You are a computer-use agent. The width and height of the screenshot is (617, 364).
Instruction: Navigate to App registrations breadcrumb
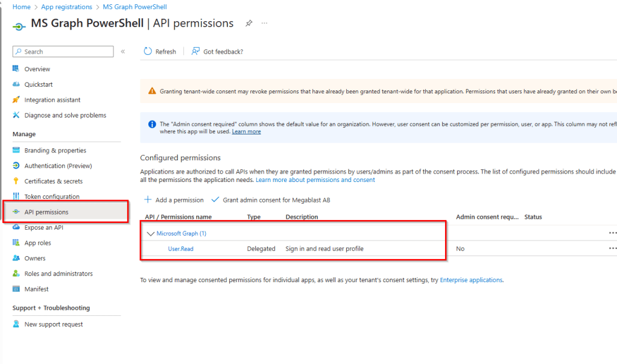(x=66, y=7)
